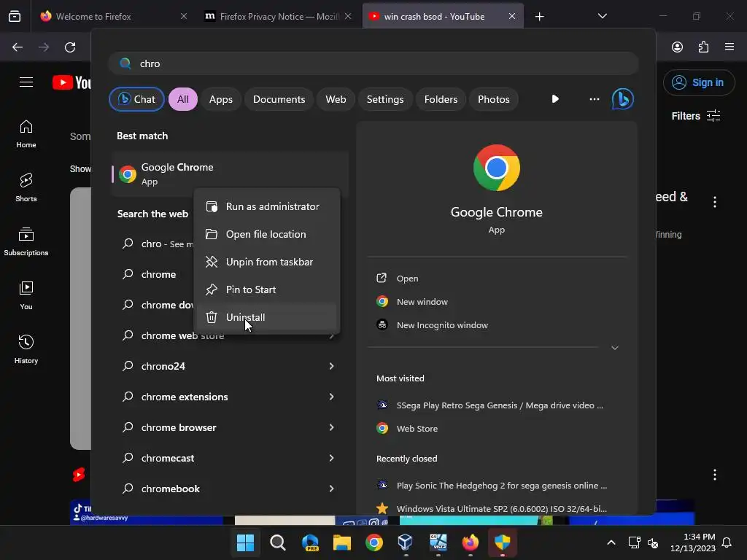
Task: Expand the chrome extensions suggestion arrow
Action: click(332, 397)
